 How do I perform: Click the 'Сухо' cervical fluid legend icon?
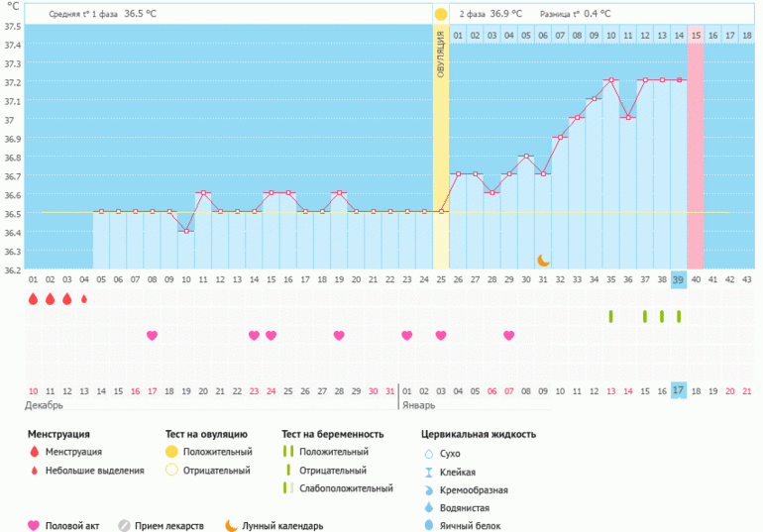tap(429, 453)
